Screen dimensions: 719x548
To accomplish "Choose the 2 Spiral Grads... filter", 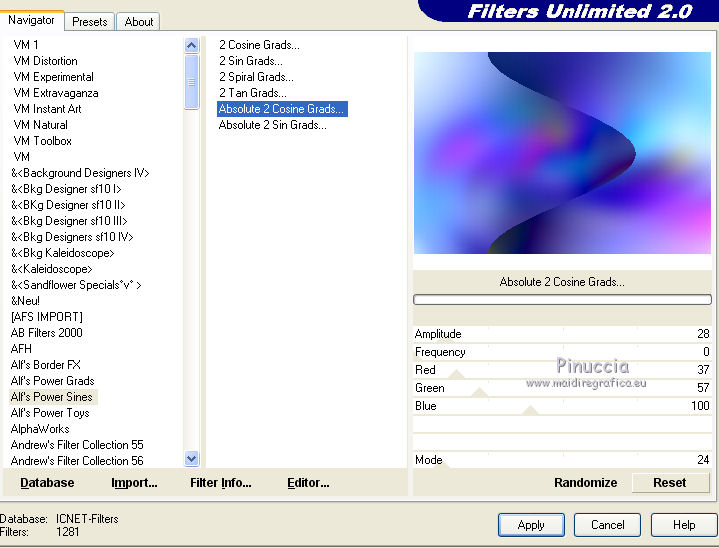I will click(256, 77).
